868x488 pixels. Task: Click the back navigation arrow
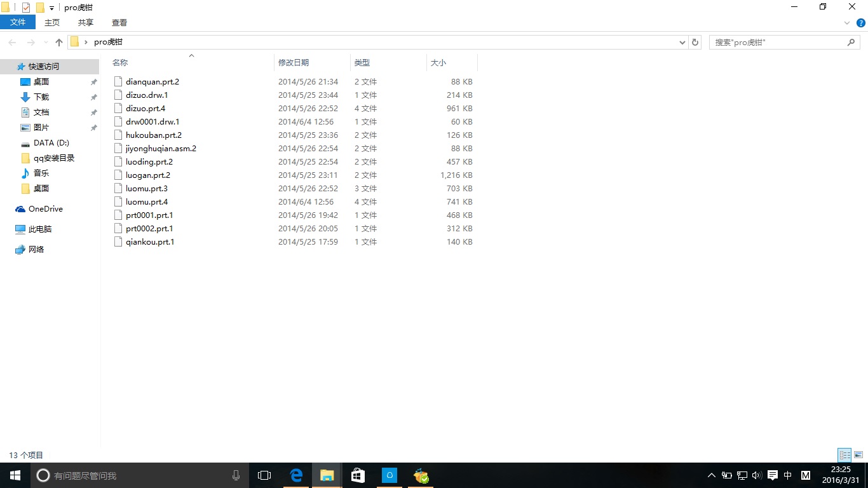tap(11, 42)
